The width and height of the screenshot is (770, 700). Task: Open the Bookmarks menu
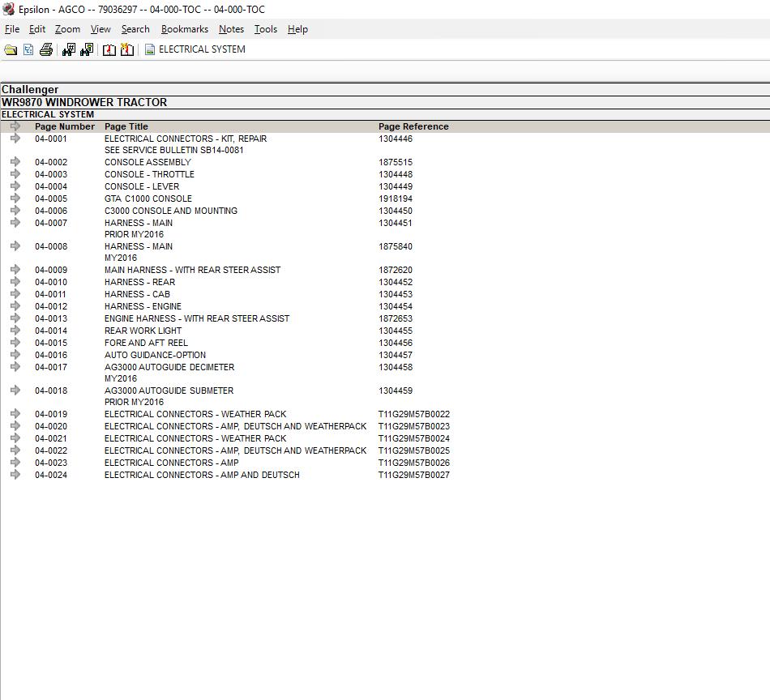185,29
